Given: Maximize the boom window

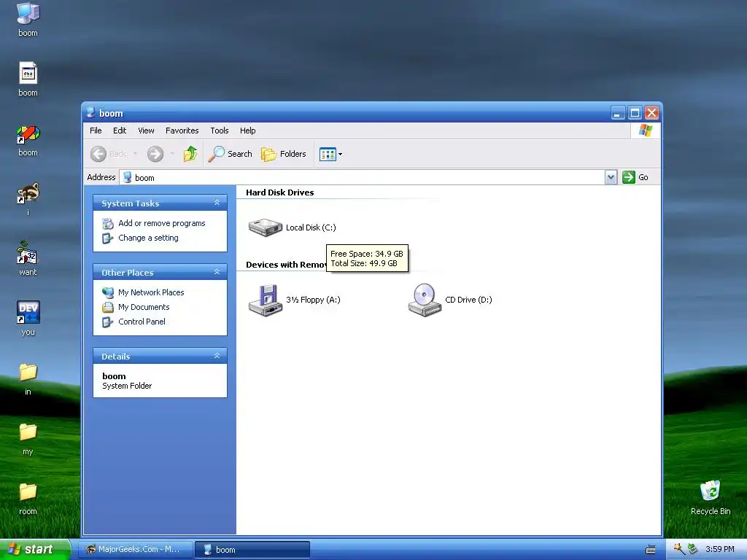Looking at the screenshot, I should [635, 113].
